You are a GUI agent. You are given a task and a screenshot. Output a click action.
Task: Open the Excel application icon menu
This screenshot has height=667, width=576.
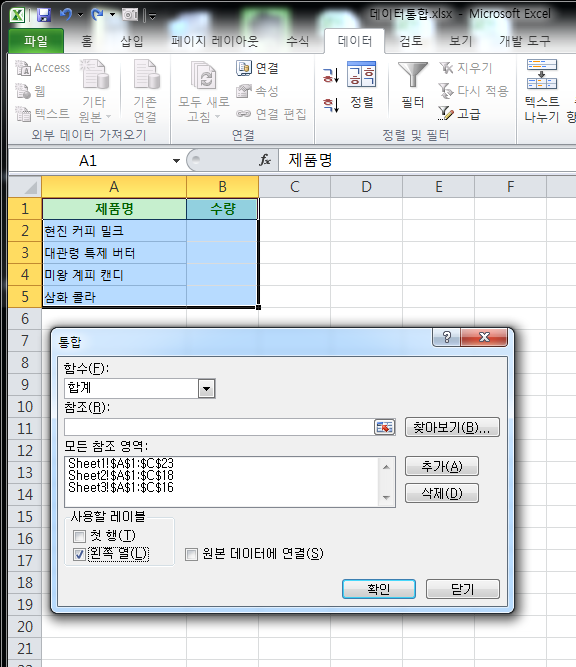click(x=17, y=15)
